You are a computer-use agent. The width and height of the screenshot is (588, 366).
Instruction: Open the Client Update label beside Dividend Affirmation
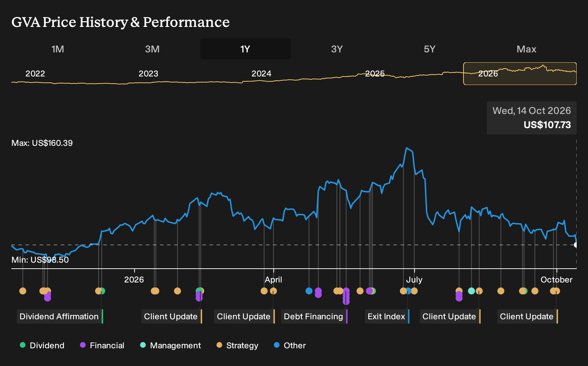(172, 316)
